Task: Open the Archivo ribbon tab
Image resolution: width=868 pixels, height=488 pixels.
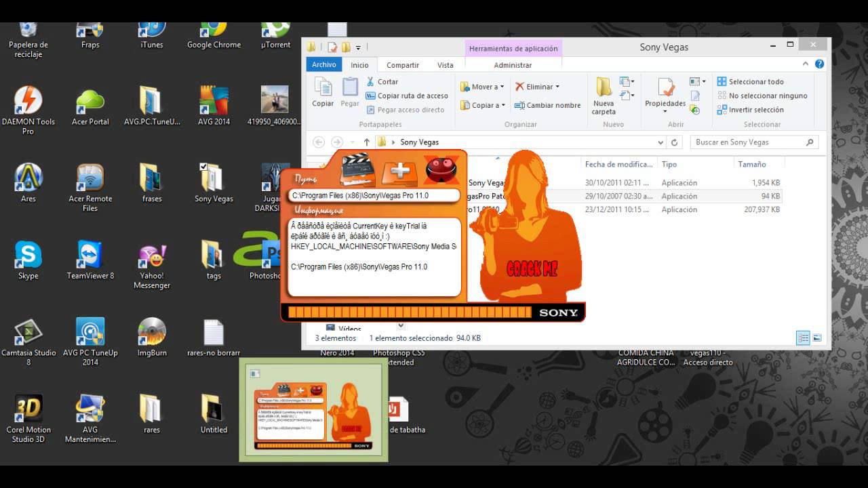Action: coord(324,64)
